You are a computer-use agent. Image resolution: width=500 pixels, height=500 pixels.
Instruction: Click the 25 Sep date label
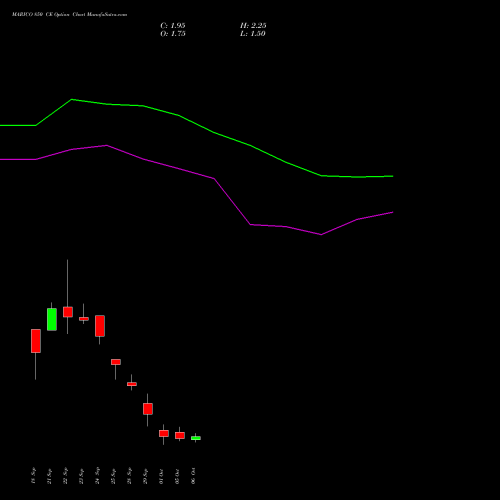(113, 476)
